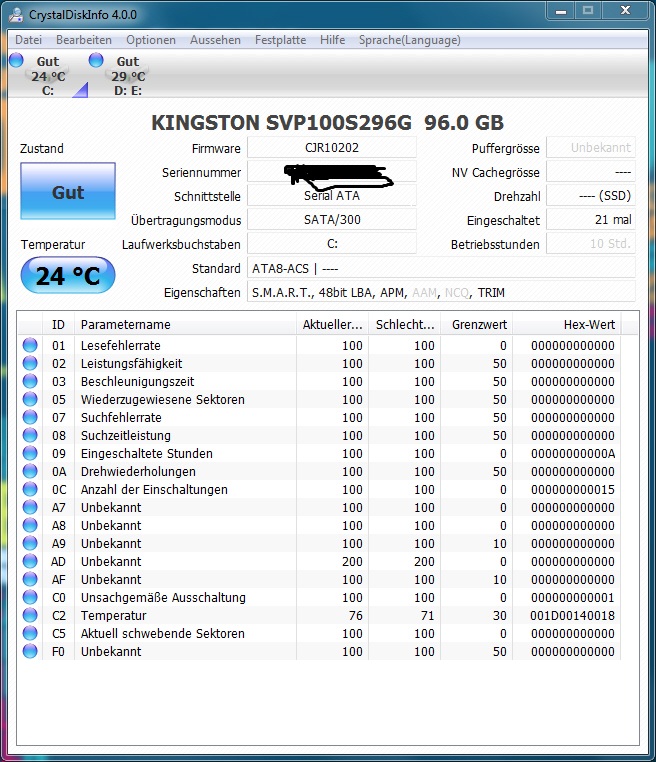This screenshot has width=656, height=762.
Task: Click the Laufwerksbuchstaben field C:
Action: [x=332, y=243]
